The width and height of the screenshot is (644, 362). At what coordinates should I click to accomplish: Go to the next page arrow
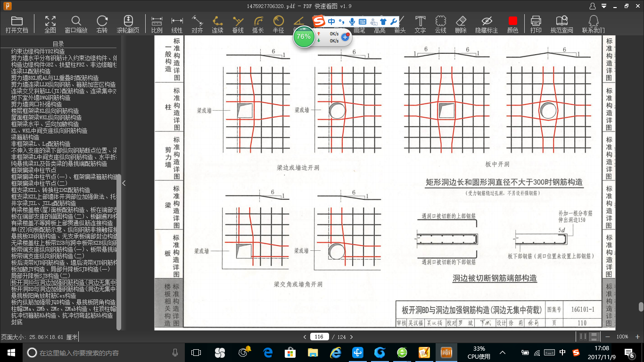351,337
